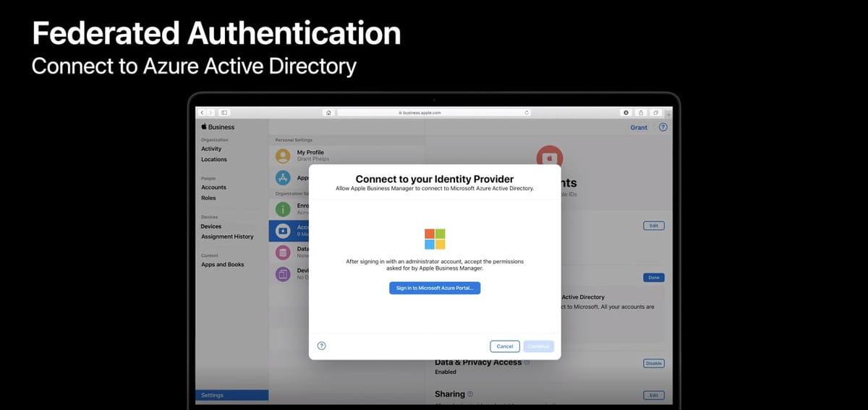Click the My Profile avatar icon
The width and height of the screenshot is (868, 410).
pyautogui.click(x=283, y=155)
